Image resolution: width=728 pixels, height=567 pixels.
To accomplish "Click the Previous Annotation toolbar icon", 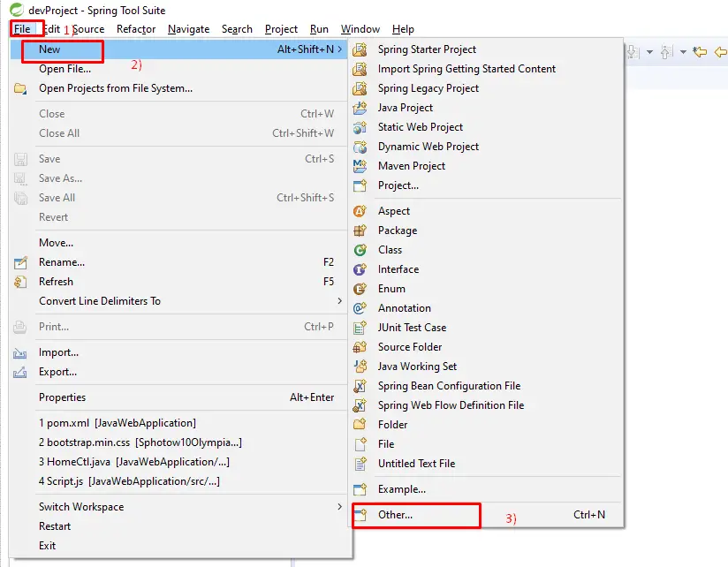I will tap(666, 51).
